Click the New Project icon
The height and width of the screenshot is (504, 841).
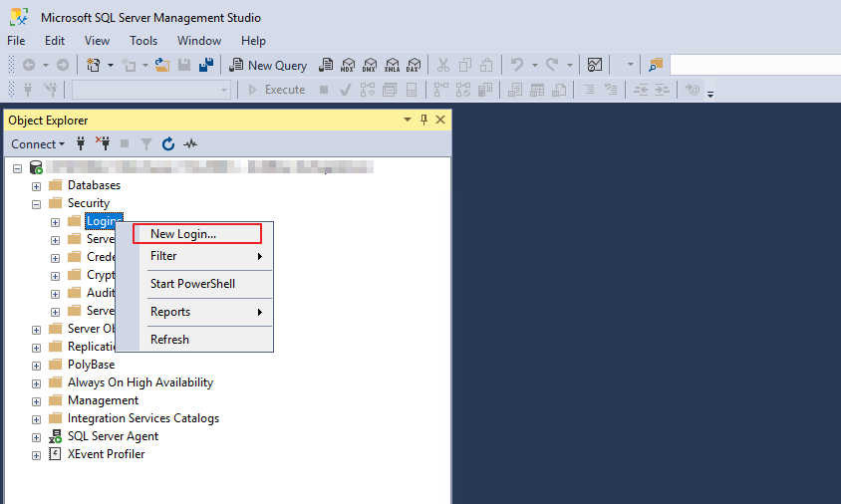94,66
